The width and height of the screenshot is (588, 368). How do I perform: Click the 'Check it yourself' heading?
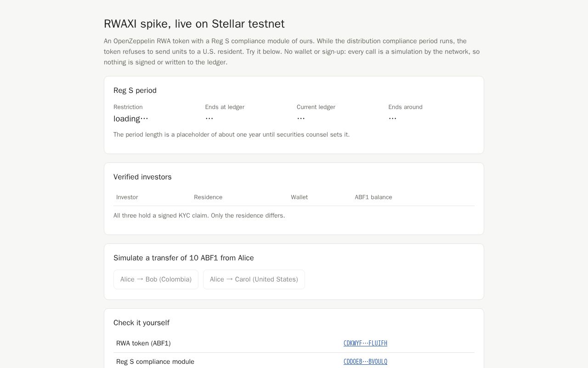point(141,323)
